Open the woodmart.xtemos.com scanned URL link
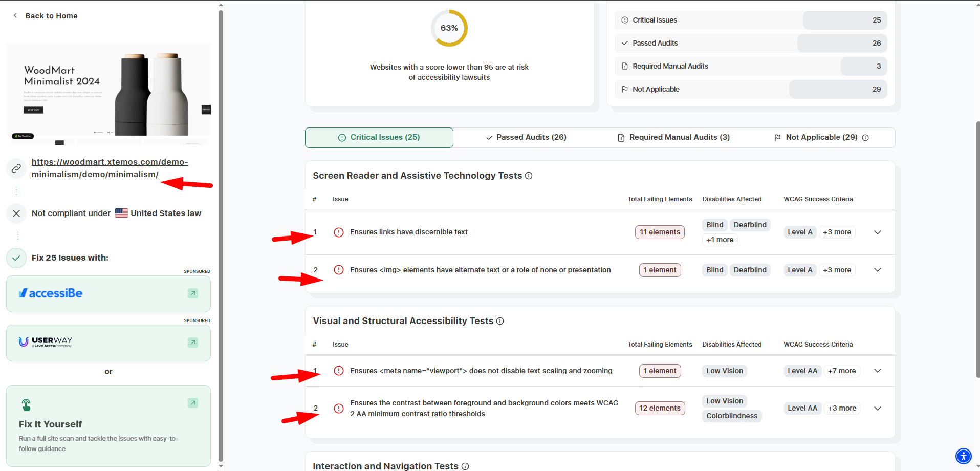The height and width of the screenshot is (471, 980). coord(110,168)
